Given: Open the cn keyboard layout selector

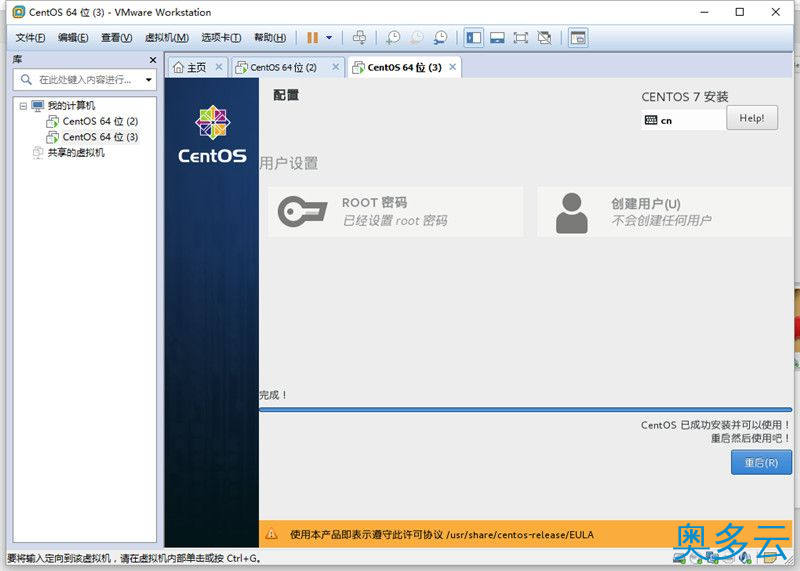Looking at the screenshot, I should pos(684,120).
